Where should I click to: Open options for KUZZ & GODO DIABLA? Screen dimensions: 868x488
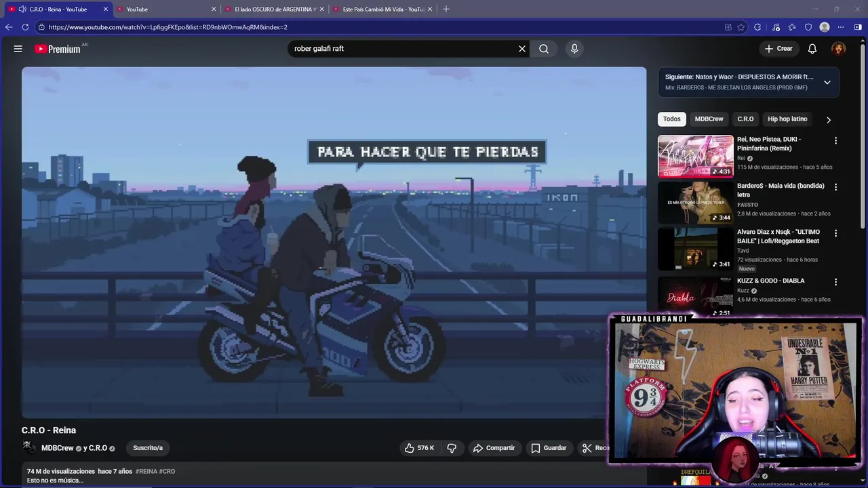click(x=835, y=282)
